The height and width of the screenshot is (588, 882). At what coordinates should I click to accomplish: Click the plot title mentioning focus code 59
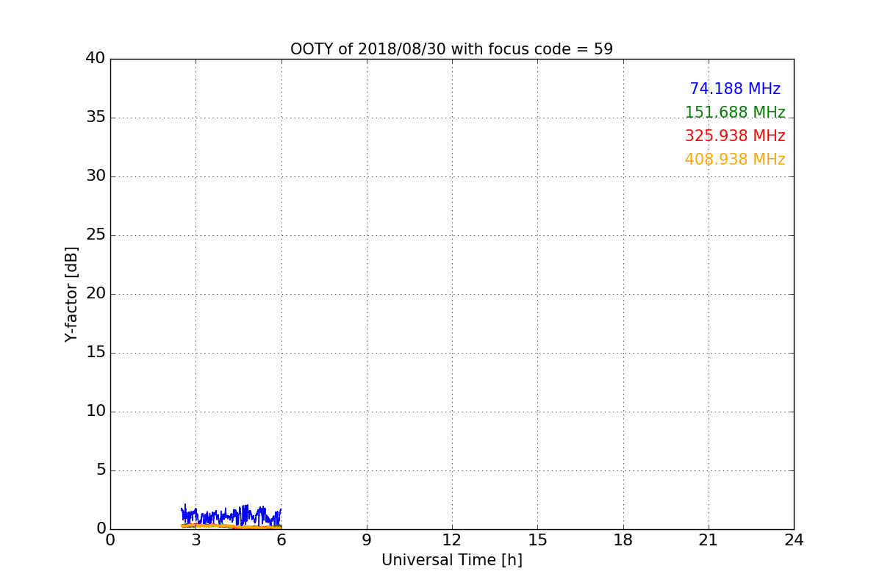click(x=451, y=49)
